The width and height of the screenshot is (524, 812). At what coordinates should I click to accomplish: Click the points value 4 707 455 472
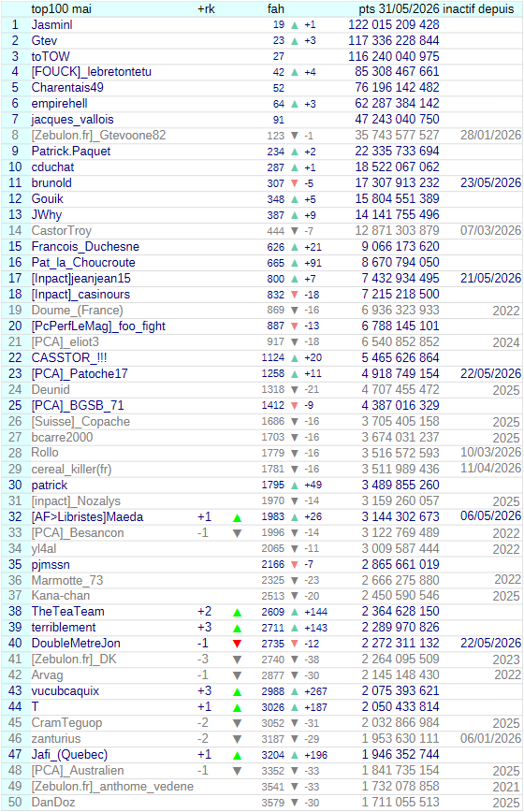[400, 389]
